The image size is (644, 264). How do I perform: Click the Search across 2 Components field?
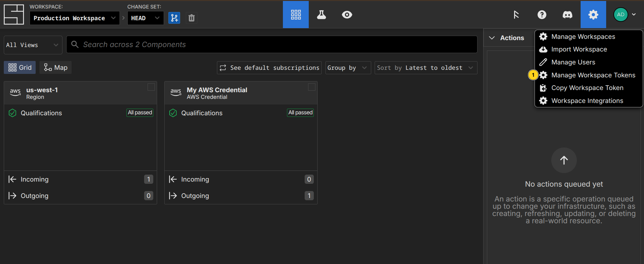coord(271,45)
